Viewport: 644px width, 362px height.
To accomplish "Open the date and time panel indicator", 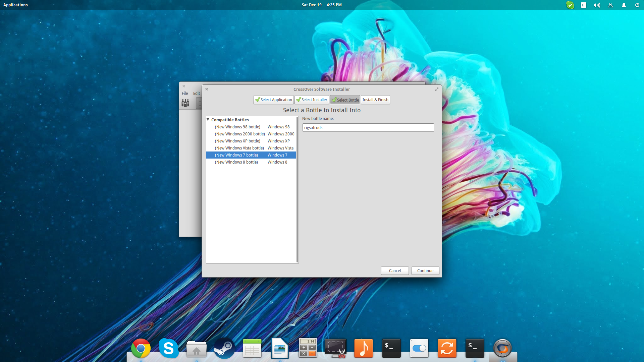I will pyautogui.click(x=322, y=5).
